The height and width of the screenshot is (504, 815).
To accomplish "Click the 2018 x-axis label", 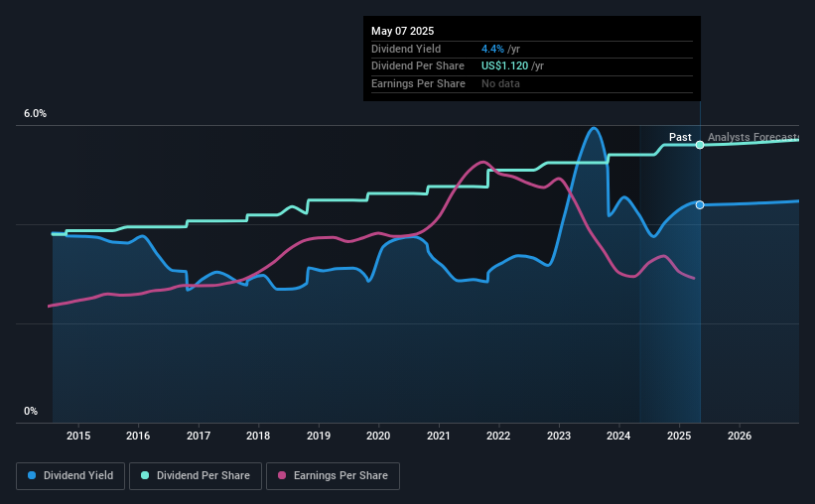I will point(258,436).
